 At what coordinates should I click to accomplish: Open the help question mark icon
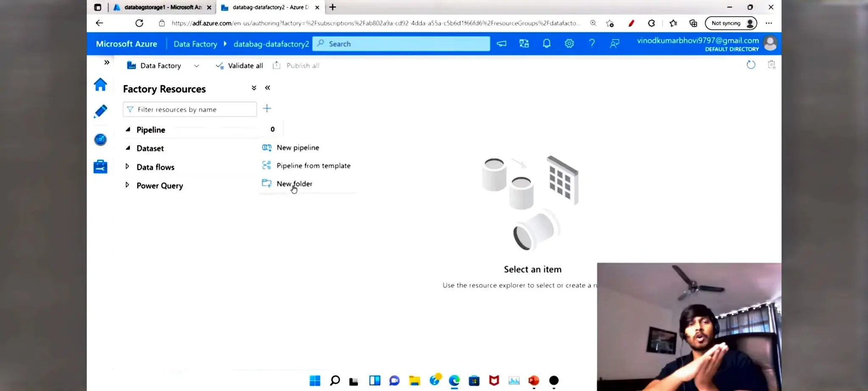[592, 44]
